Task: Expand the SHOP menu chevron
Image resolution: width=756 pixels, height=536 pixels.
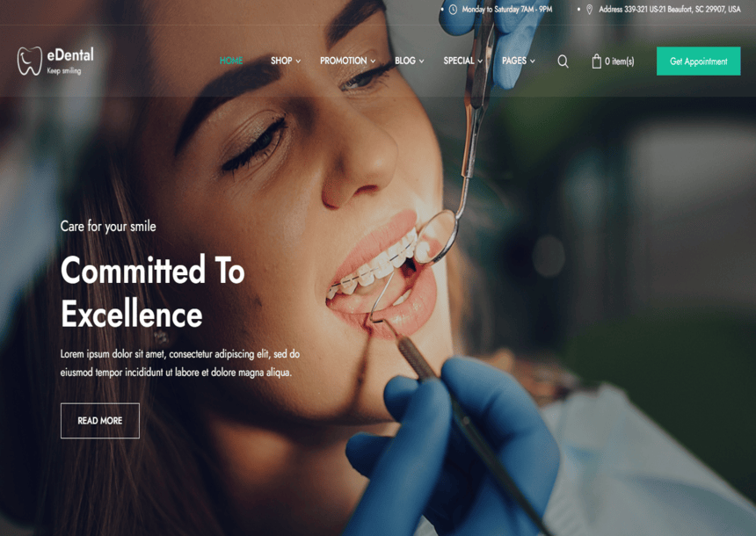Action: pos(298,62)
